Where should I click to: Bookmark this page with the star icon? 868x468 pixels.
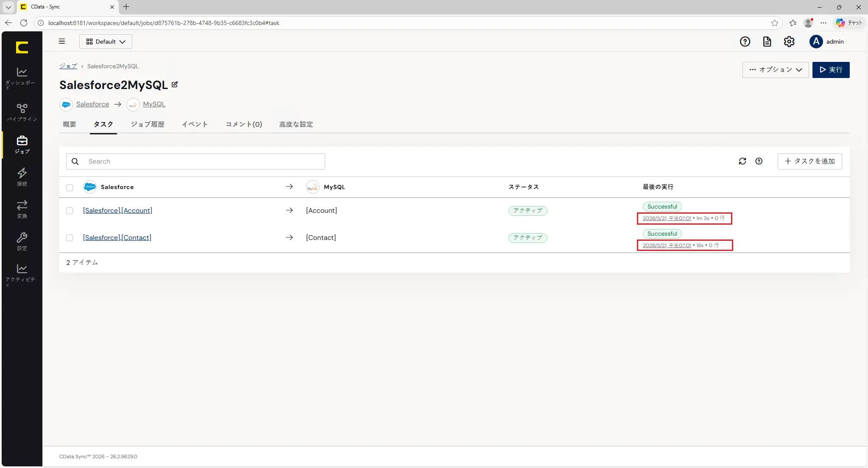[775, 23]
